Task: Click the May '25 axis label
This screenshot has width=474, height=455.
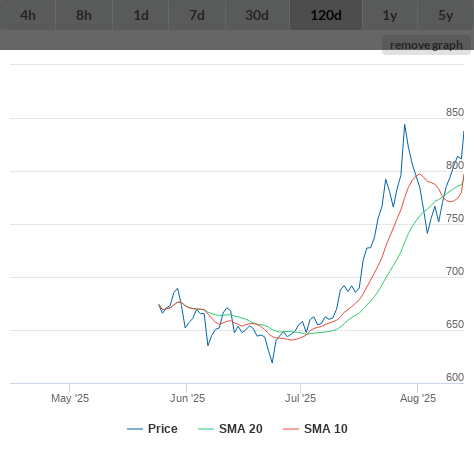Action: pyautogui.click(x=70, y=398)
